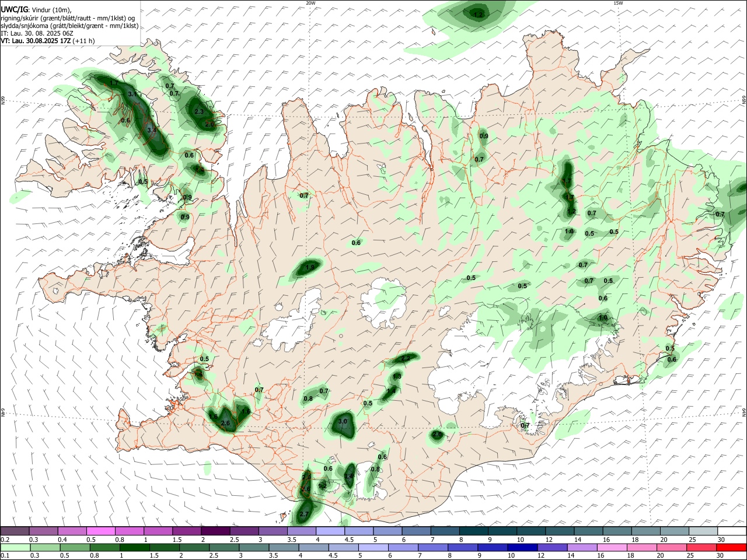The width and height of the screenshot is (747, 560).
Task: Click the dusty purple 0.2 legend swatch
Action: (x=15, y=531)
